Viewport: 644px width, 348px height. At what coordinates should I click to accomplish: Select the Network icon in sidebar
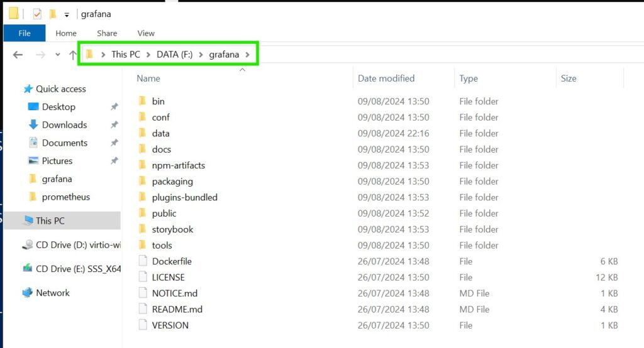(x=28, y=293)
